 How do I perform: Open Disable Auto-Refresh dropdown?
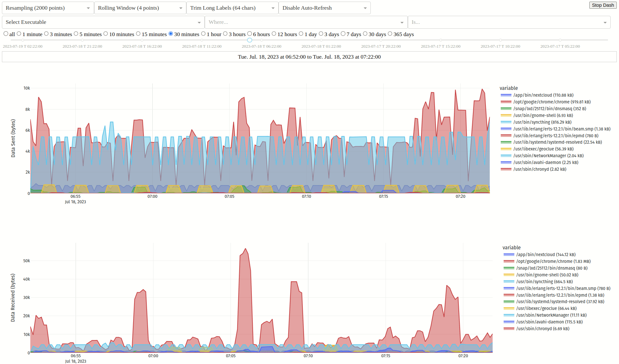(324, 8)
